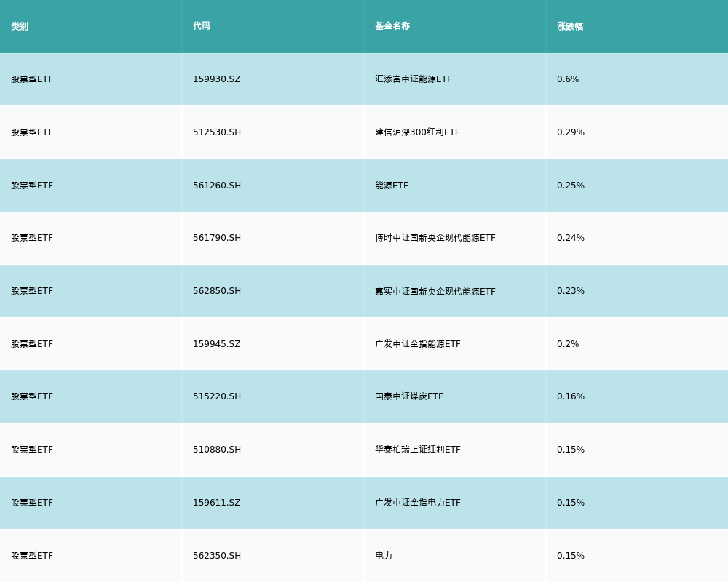
Task: Click the 基金名称 column header
Action: coord(392,26)
